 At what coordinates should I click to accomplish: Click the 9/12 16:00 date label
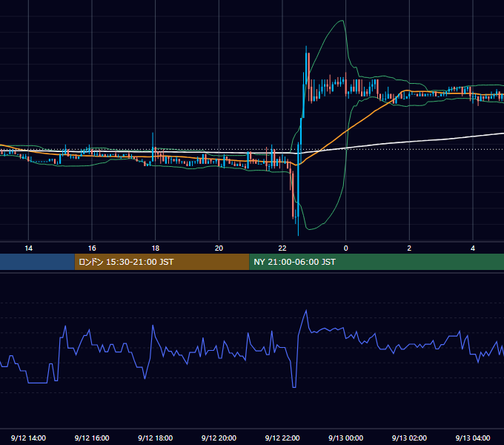pyautogui.click(x=92, y=438)
